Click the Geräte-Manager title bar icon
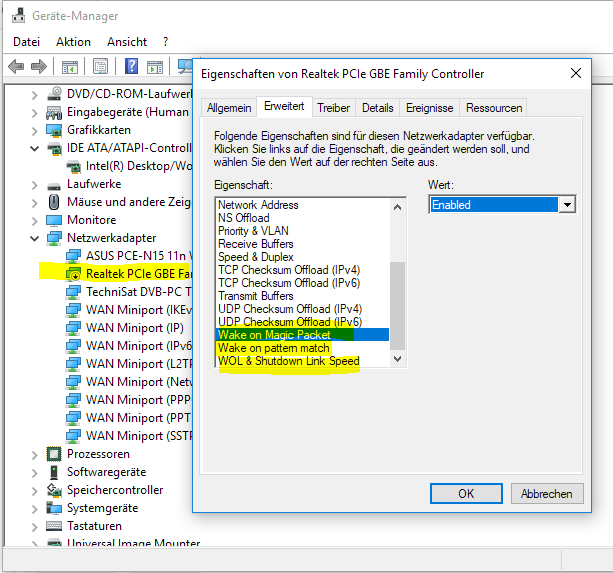 coord(18,15)
